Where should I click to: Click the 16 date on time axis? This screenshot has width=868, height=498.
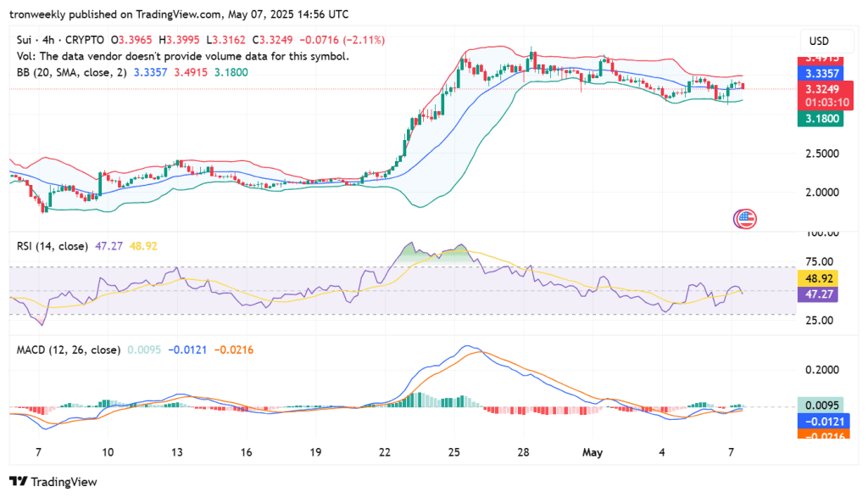246,452
